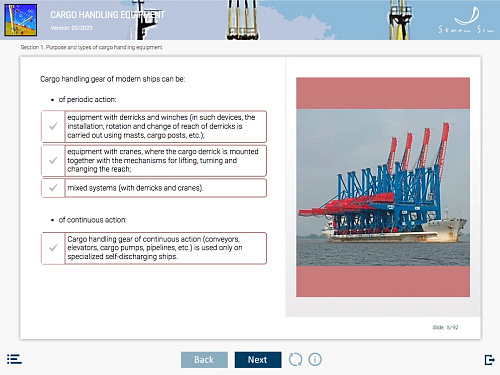This screenshot has width=500, height=375.
Task: Click the course logo thumbnail in header
Action: pyautogui.click(x=20, y=20)
